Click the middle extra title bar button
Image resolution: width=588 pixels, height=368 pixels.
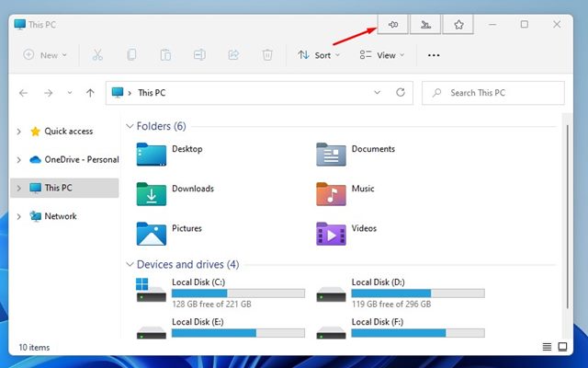(425, 25)
